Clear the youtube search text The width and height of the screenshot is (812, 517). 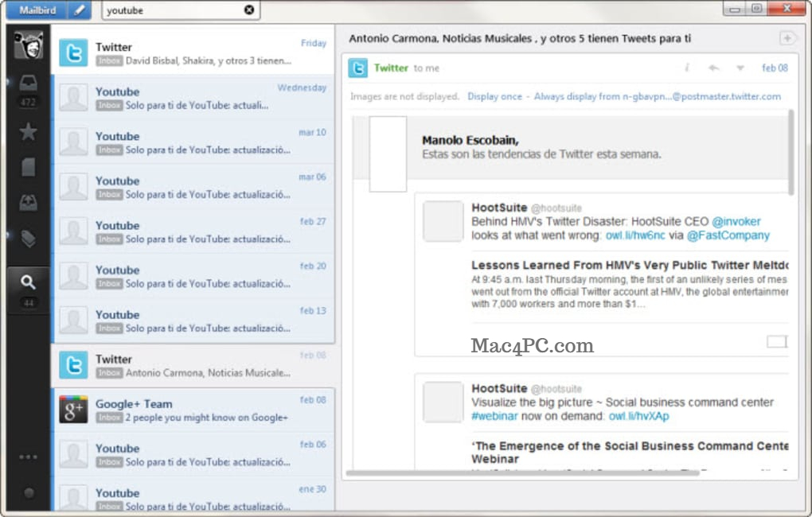click(x=249, y=10)
